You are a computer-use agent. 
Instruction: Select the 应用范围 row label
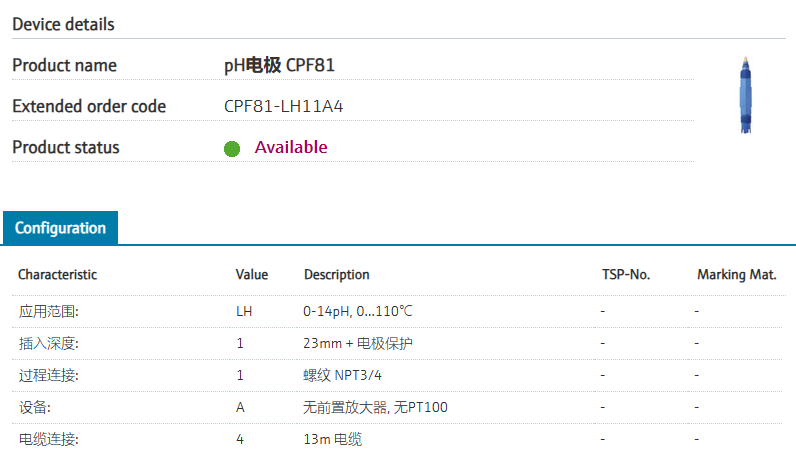click(49, 311)
